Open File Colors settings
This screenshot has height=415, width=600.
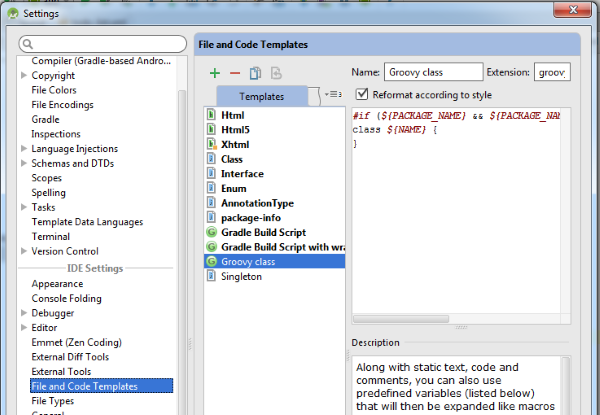coord(54,90)
